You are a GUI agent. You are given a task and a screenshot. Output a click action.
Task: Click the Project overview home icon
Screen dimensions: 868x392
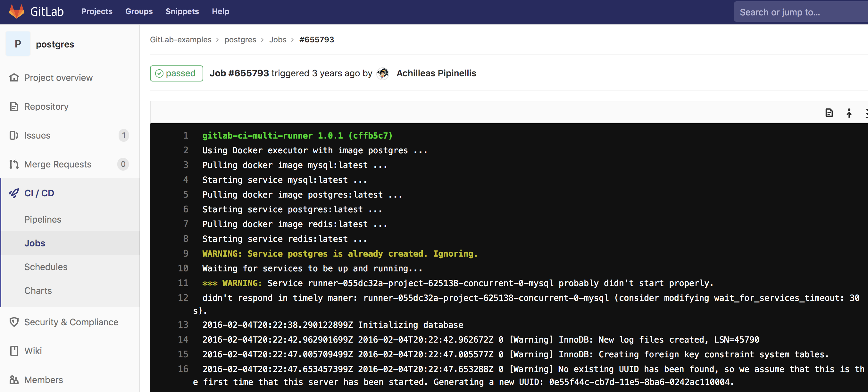click(14, 78)
